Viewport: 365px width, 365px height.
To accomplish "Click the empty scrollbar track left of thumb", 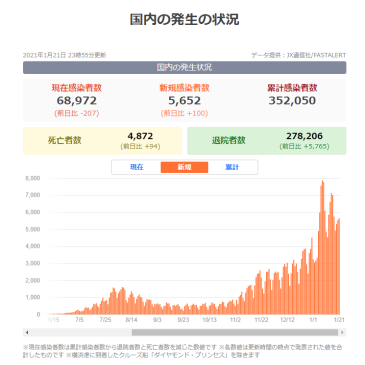I will 81,332.
